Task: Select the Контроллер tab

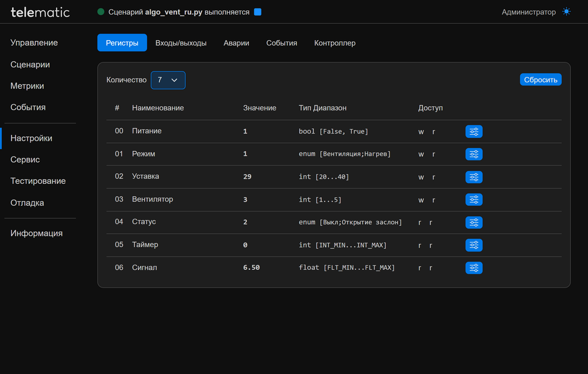Action: click(335, 43)
